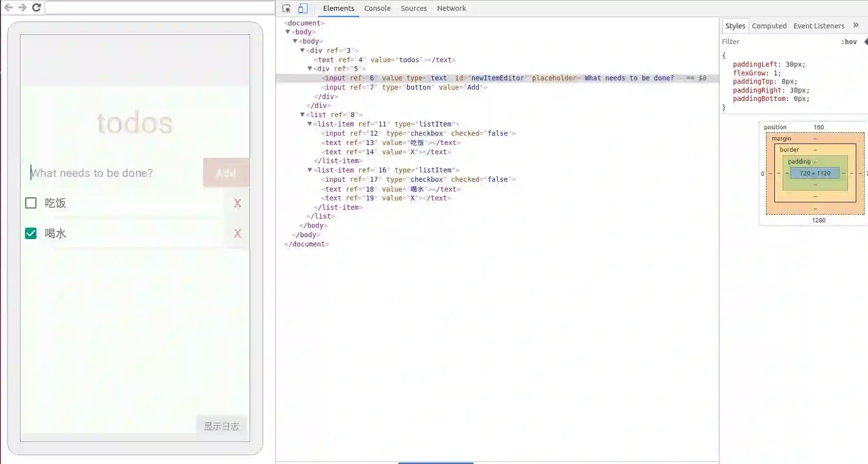Select the text ref="13" 吃饭 node
868x464 pixels.
[x=391, y=143]
